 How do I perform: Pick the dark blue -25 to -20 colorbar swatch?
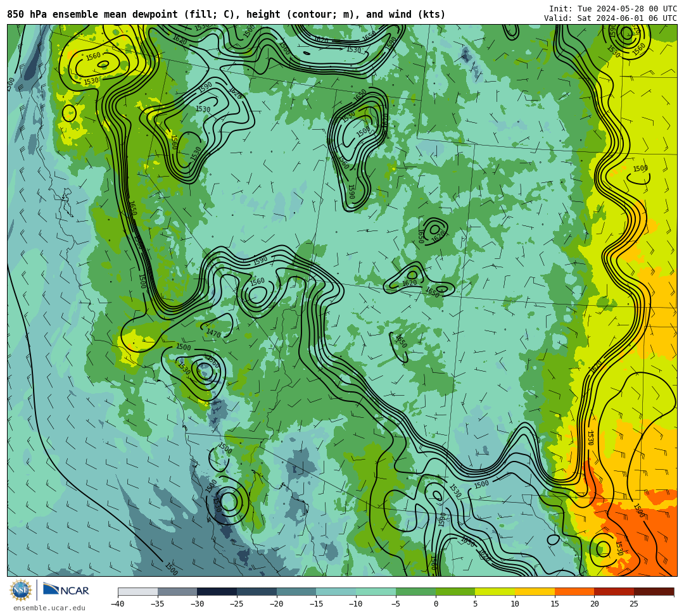click(x=257, y=591)
